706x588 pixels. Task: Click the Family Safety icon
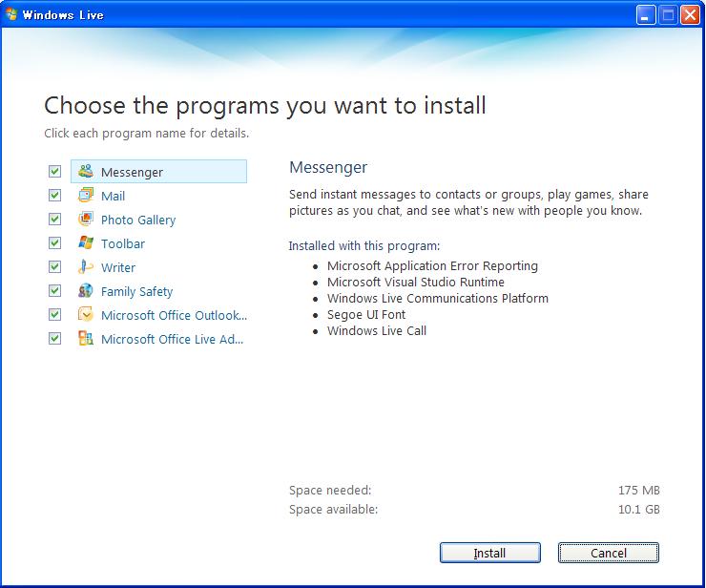[x=86, y=290]
